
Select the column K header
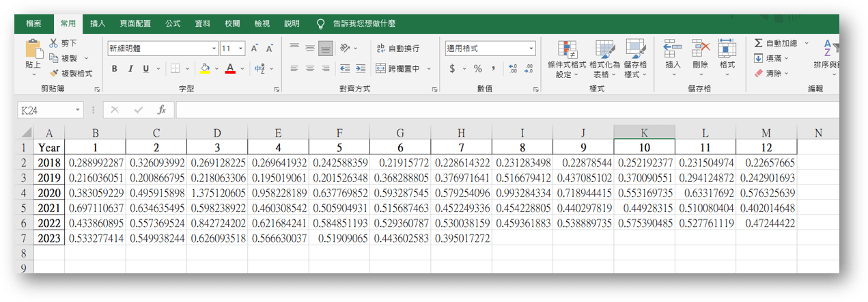tap(645, 133)
